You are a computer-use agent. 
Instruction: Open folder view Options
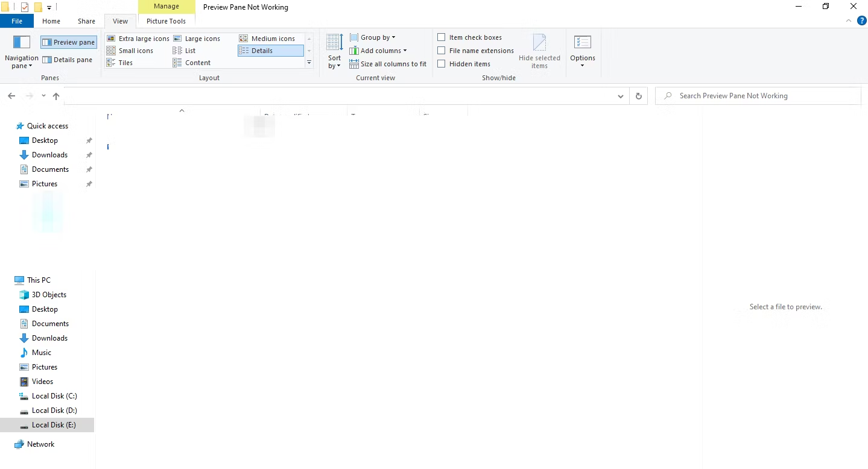tap(582, 51)
